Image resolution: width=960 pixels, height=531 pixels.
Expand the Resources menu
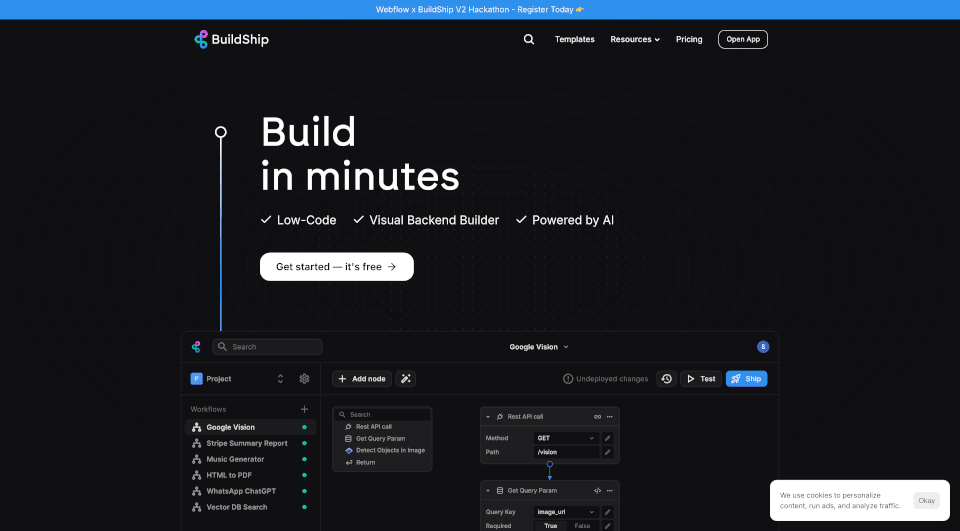[x=635, y=40]
